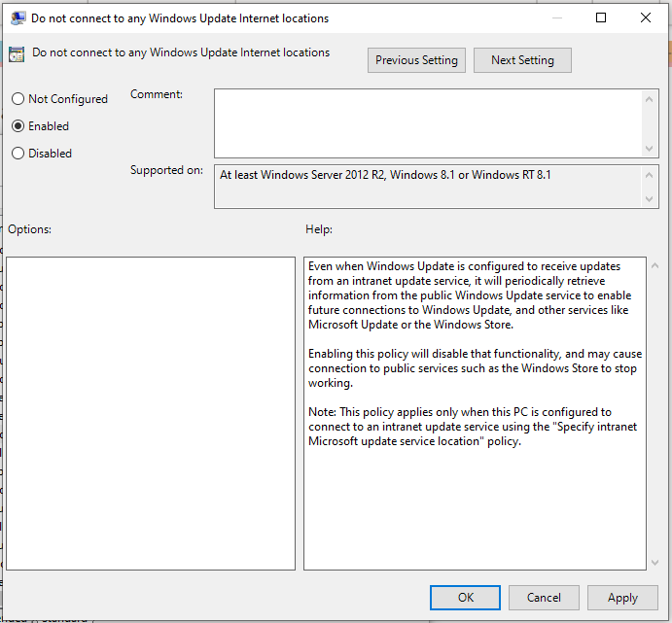The width and height of the screenshot is (672, 623).
Task: Select the Not Configured radio option
Action: (x=18, y=99)
